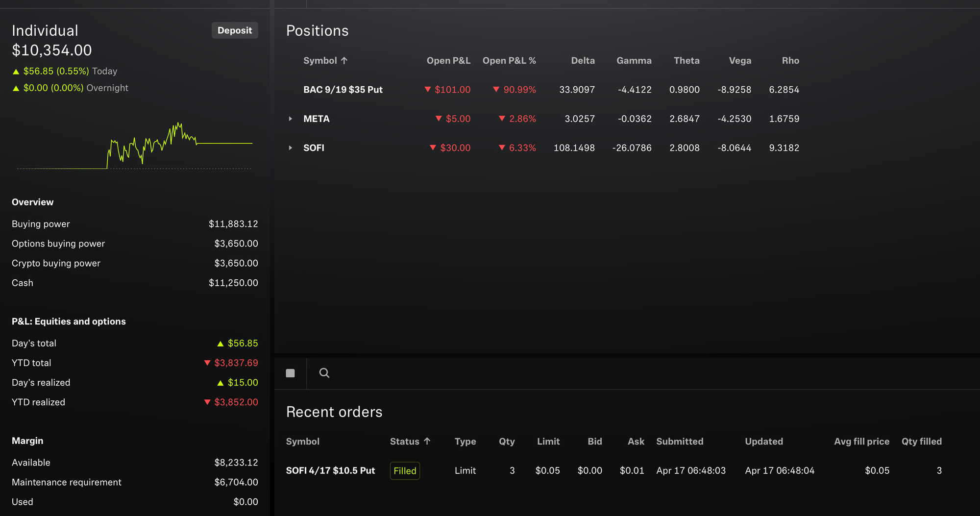Sort positions by Open P&L column
This screenshot has width=980, height=516.
click(448, 60)
